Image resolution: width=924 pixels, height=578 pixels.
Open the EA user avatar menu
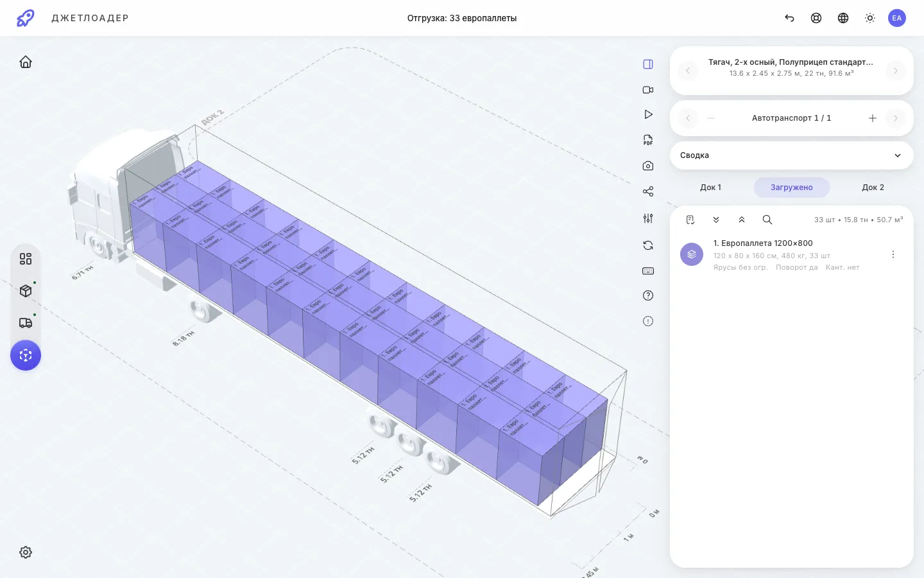click(897, 18)
